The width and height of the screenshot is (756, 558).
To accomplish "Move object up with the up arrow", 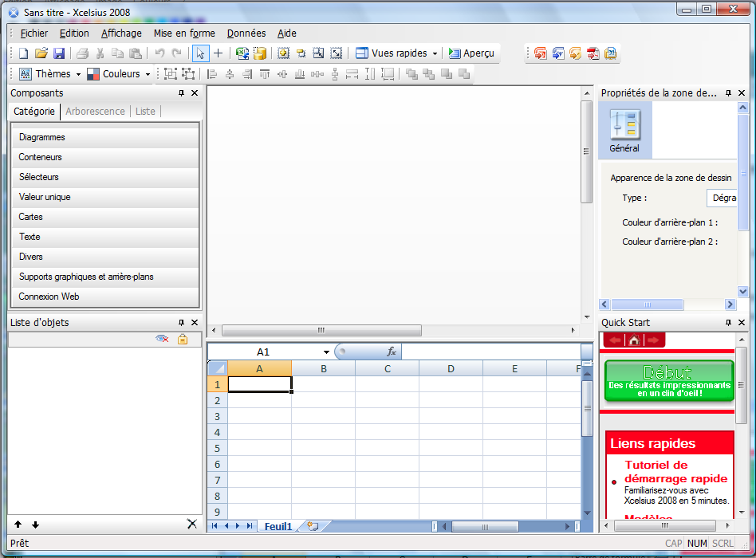I will tap(18, 525).
